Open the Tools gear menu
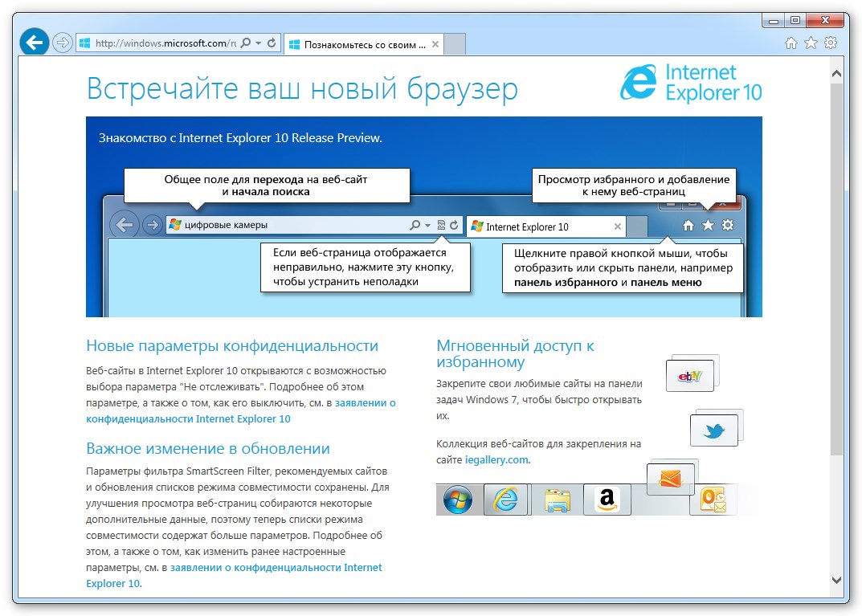Screen dimensions: 862x616 pos(831,43)
